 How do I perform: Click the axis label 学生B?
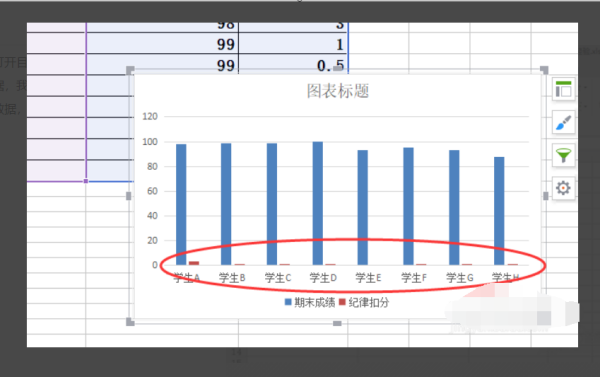pyautogui.click(x=232, y=278)
